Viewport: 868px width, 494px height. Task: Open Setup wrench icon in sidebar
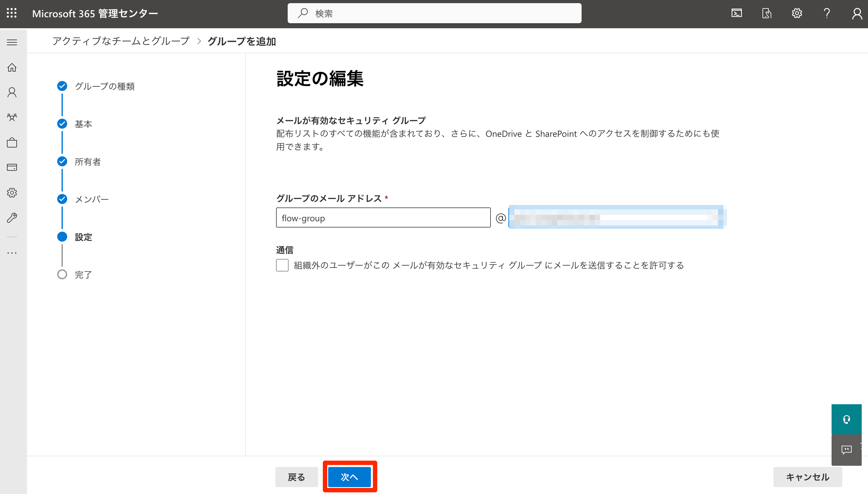pyautogui.click(x=12, y=217)
